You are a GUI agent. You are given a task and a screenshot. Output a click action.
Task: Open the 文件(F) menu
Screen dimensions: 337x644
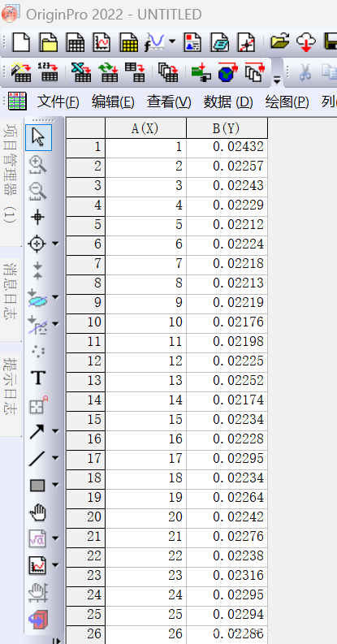point(58,102)
